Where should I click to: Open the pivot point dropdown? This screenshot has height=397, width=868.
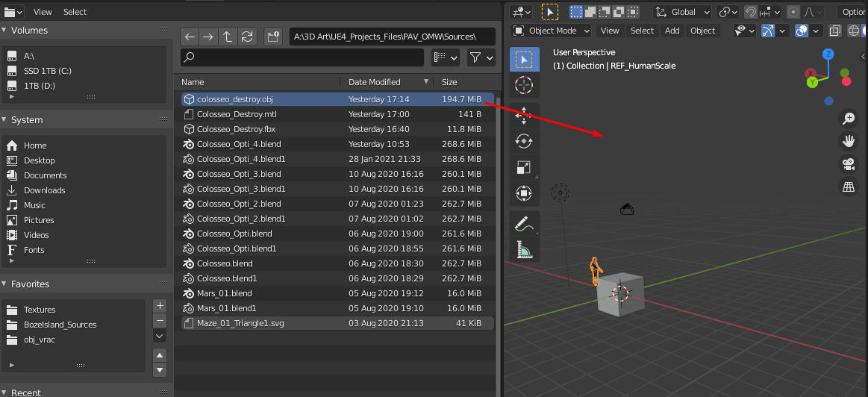728,12
